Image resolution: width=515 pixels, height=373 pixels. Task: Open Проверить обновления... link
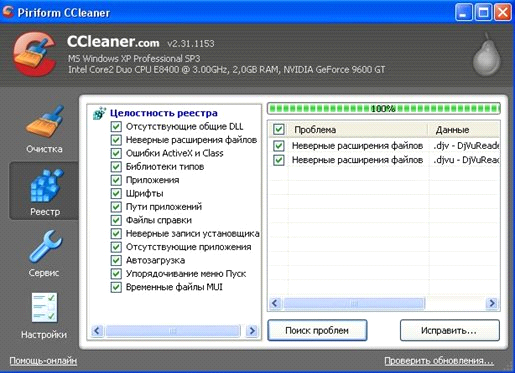coord(439,361)
